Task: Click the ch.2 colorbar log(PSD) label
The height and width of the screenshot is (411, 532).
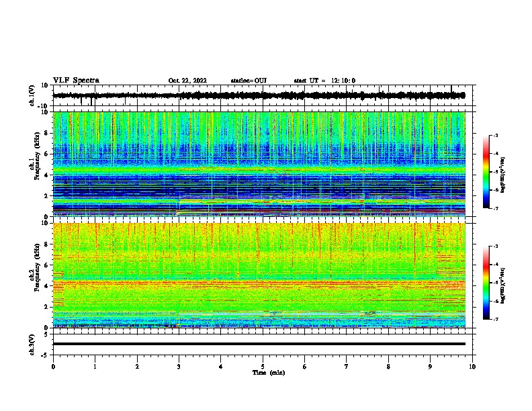Action: (x=502, y=285)
